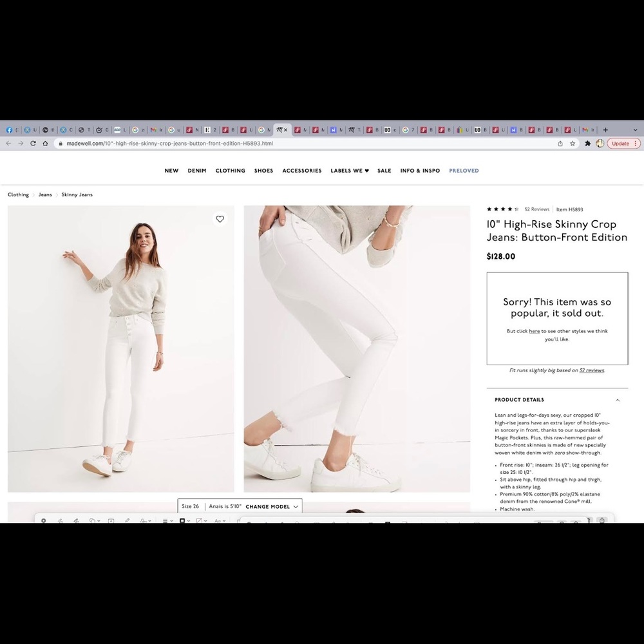
Task: Open the browser home page icon
Action: (x=45, y=144)
